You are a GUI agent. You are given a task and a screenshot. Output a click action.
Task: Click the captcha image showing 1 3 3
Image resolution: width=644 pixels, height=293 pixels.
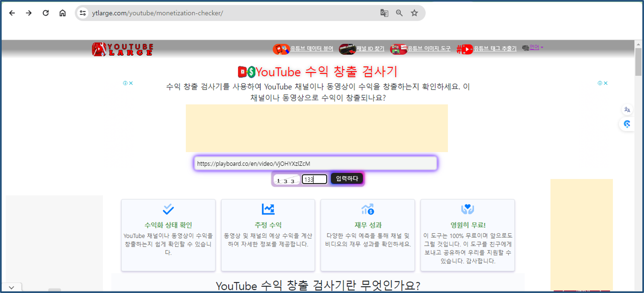click(x=286, y=180)
